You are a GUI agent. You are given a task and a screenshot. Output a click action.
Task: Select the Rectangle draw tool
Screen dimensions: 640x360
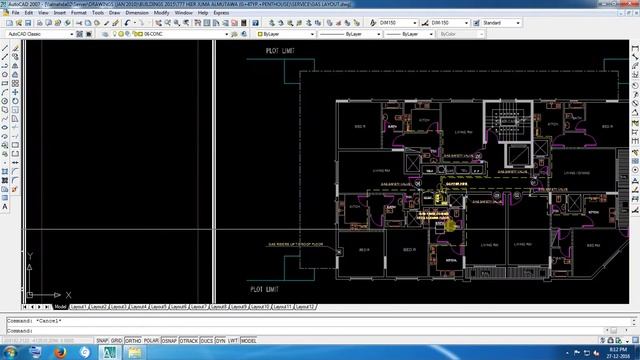pyautogui.click(x=5, y=84)
